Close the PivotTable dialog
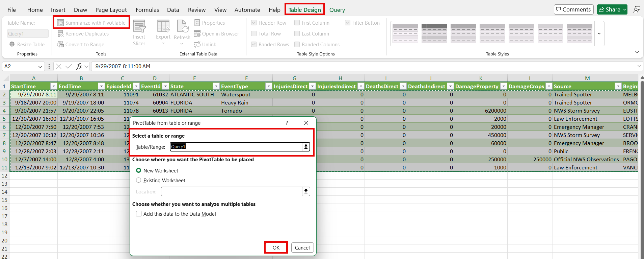This screenshot has height=259, width=644. tap(306, 123)
